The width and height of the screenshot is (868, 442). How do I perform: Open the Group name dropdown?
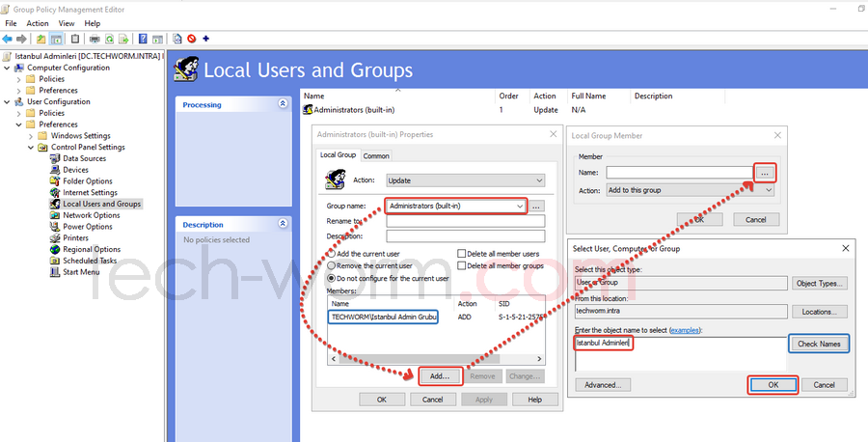pyautogui.click(x=520, y=206)
